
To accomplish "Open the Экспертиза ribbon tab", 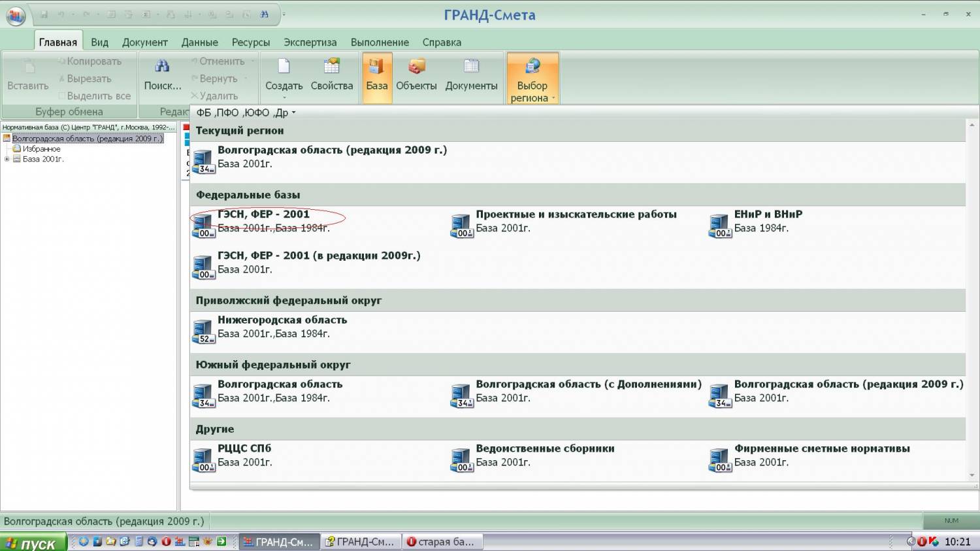I will tap(310, 42).
